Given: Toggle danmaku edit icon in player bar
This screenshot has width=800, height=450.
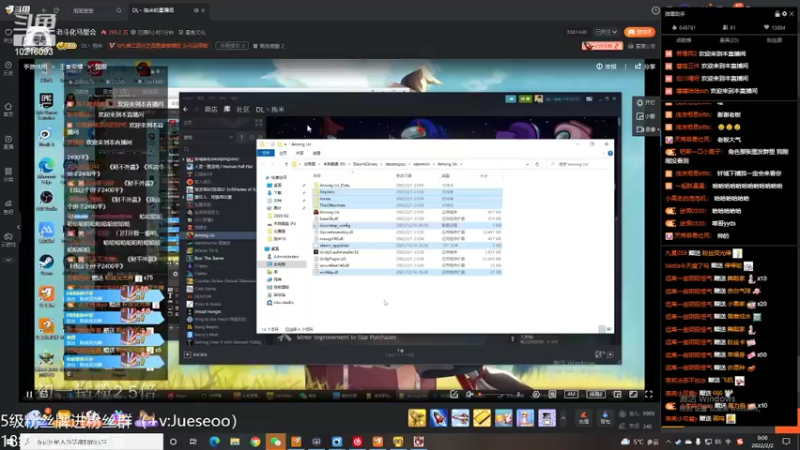Looking at the screenshot, I should pyautogui.click(x=454, y=394).
